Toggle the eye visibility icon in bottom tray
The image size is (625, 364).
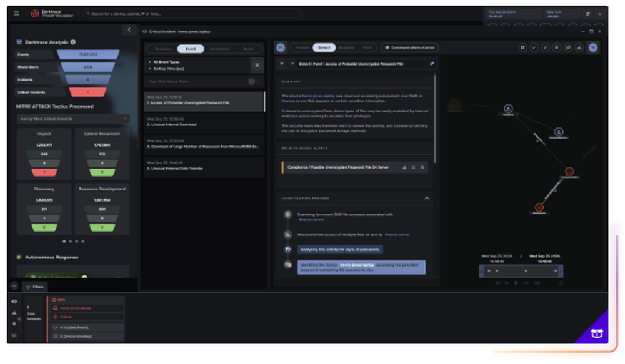pos(14,302)
